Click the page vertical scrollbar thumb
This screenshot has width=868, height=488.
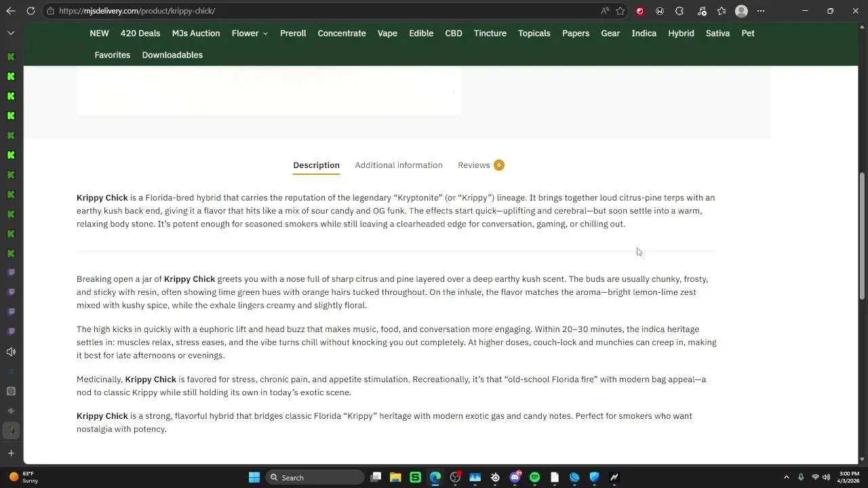click(862, 236)
